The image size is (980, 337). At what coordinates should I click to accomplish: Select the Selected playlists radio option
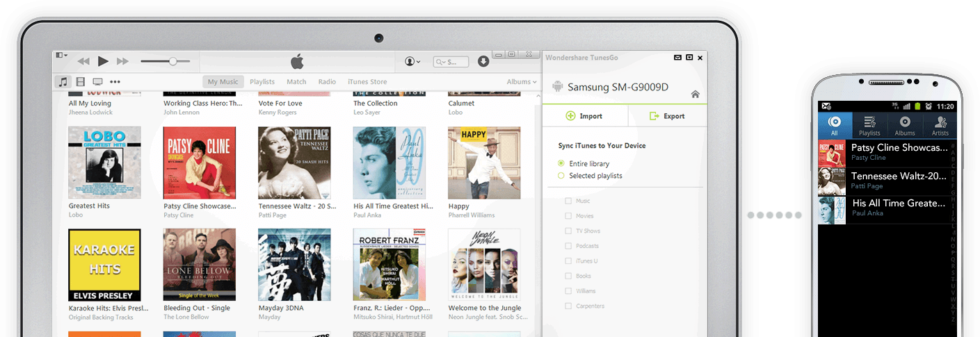pyautogui.click(x=561, y=176)
